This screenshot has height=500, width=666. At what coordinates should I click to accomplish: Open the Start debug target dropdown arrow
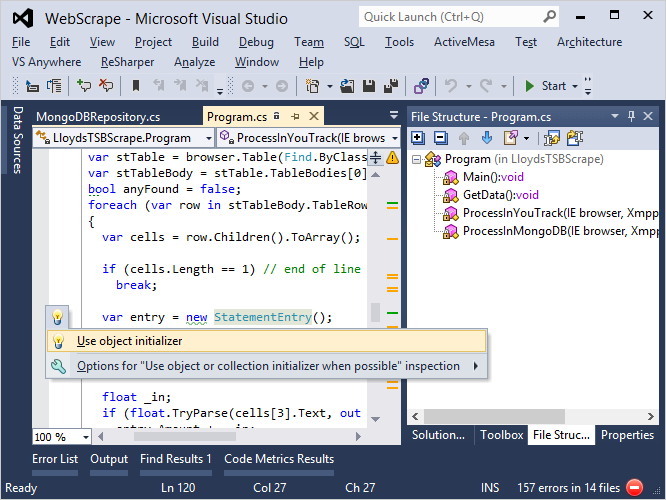pyautogui.click(x=575, y=86)
